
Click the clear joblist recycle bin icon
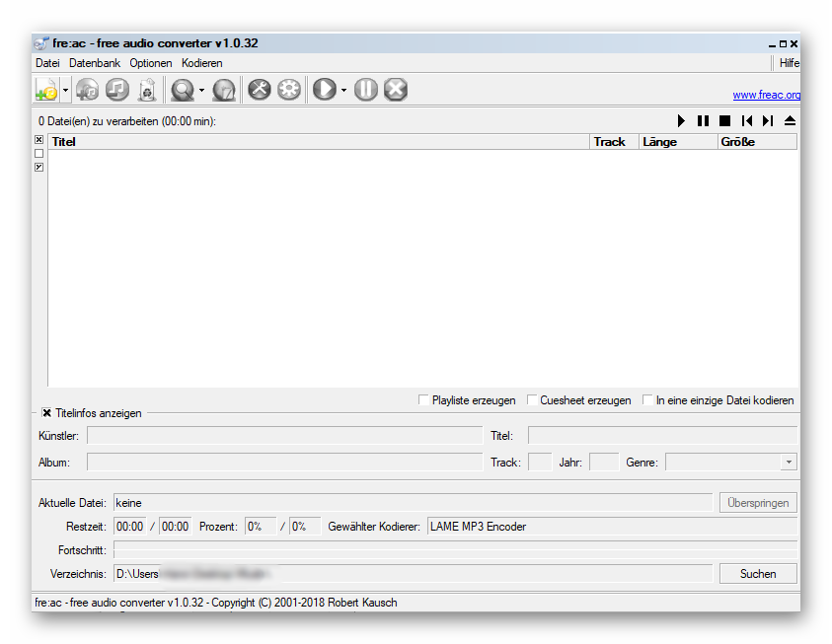click(146, 90)
